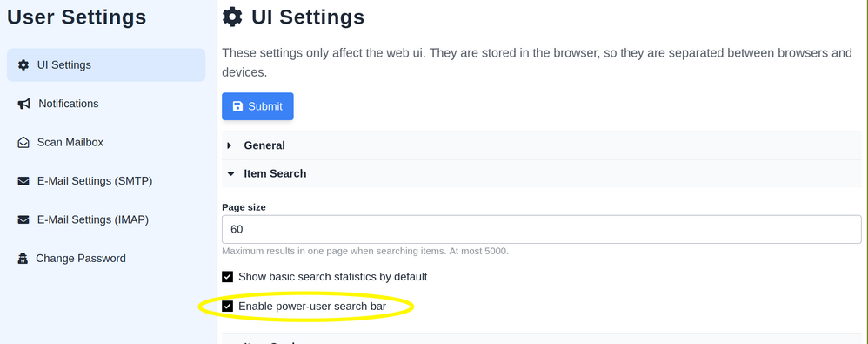Uncheck Show basic search statistics by default
The height and width of the screenshot is (344, 868).
[x=228, y=277]
